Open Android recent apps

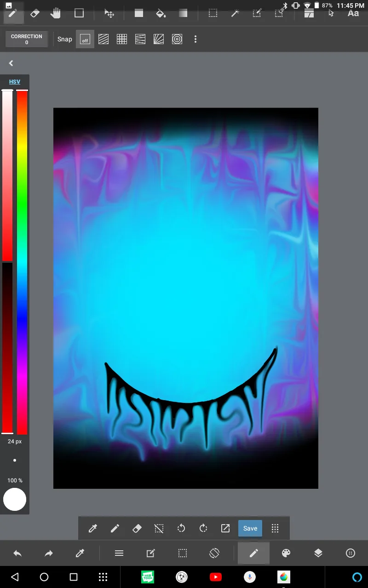74,577
